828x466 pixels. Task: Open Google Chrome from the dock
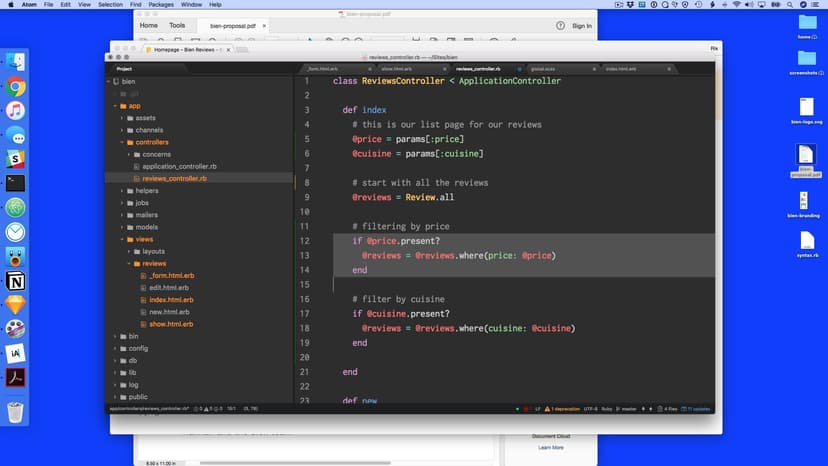16,87
